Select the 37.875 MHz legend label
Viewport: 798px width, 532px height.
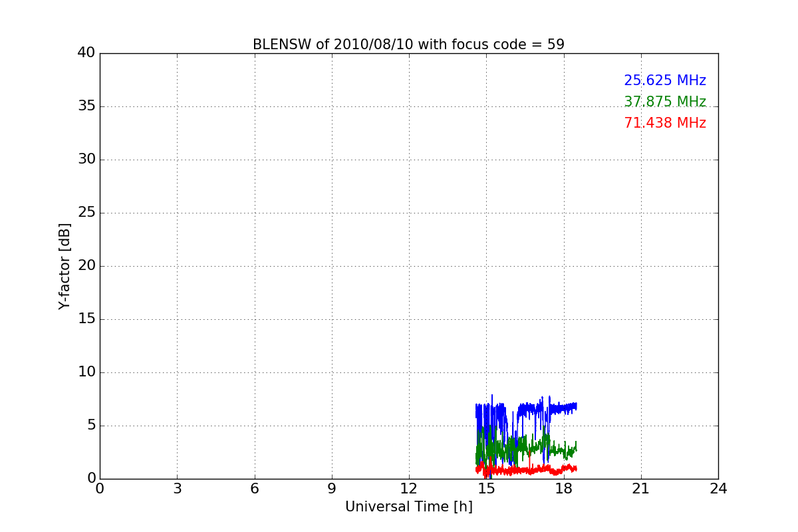[x=665, y=102]
